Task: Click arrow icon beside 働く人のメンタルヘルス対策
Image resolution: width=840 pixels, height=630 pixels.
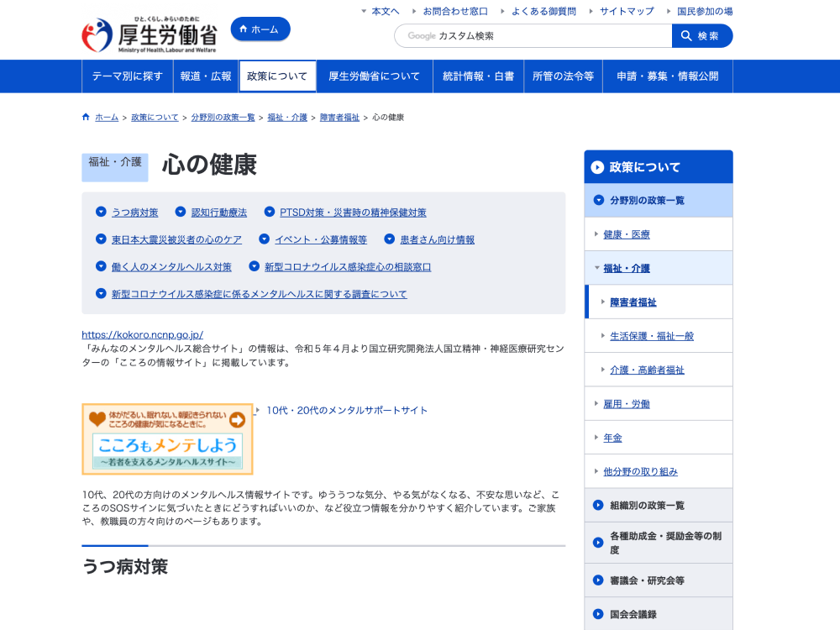Action: click(101, 266)
